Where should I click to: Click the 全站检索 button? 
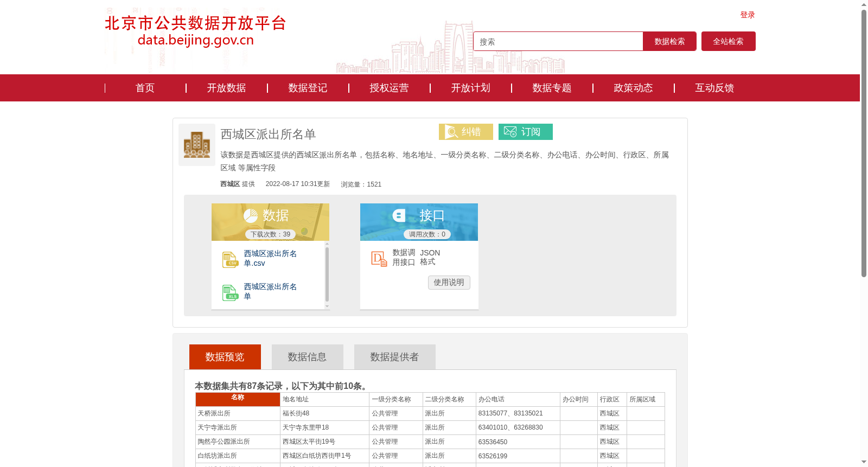(x=729, y=41)
